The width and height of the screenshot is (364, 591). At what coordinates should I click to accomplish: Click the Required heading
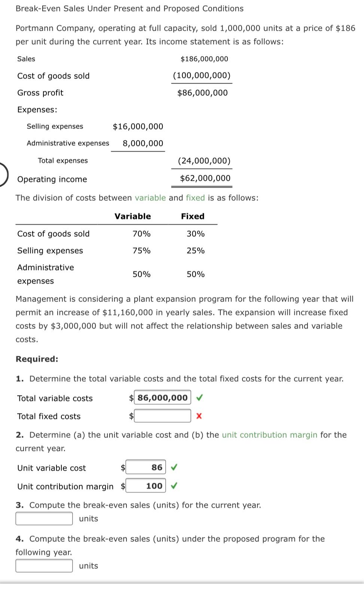[38, 358]
